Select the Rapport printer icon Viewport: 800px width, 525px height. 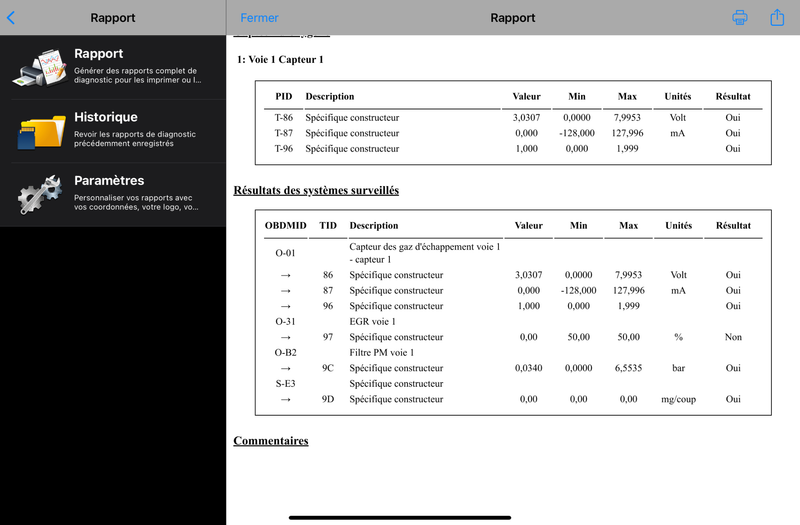(40, 67)
